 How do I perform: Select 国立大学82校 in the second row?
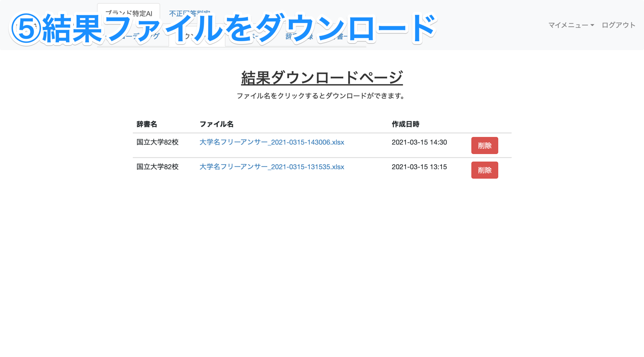158,167
